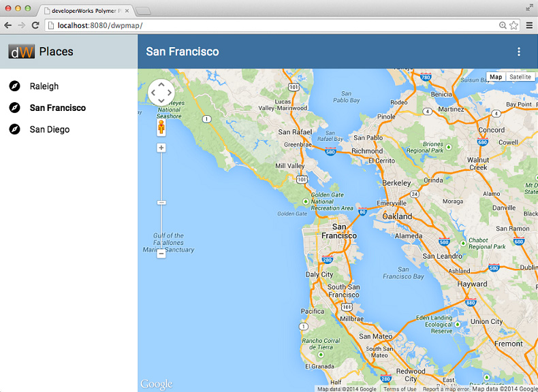Click the Google logo on the map

coord(157,384)
